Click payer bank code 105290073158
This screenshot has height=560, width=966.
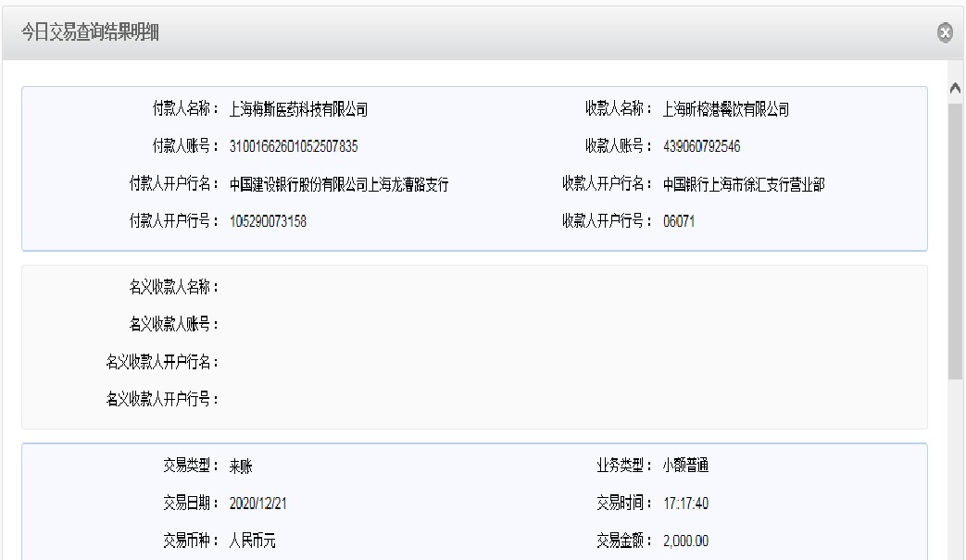pyautogui.click(x=268, y=221)
